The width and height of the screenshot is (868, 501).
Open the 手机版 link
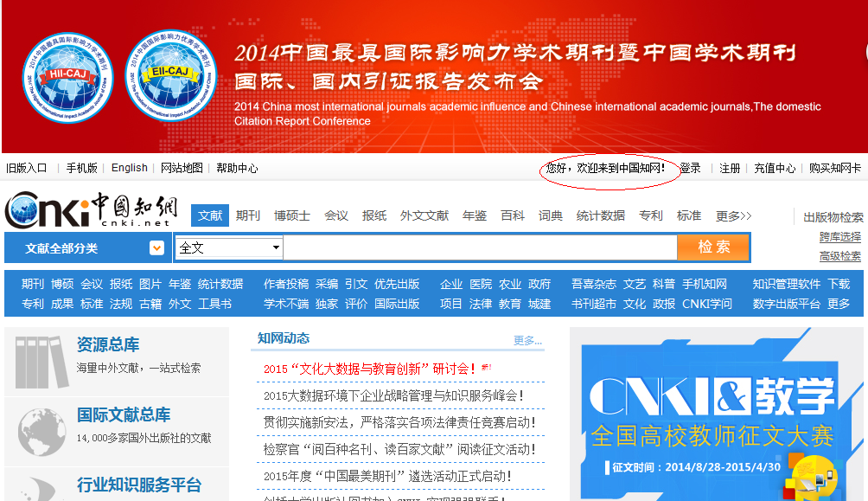point(82,168)
